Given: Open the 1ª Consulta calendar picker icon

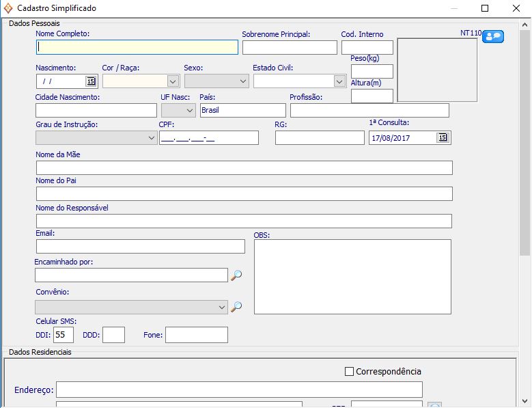Looking at the screenshot, I should (443, 138).
